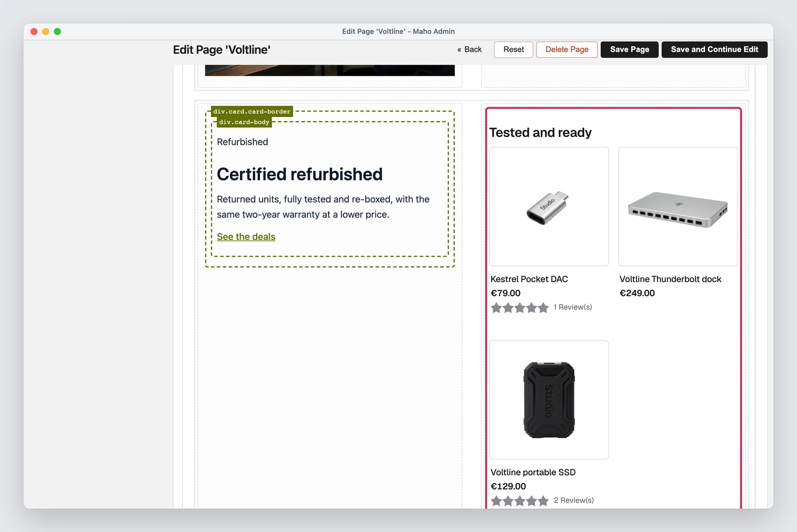Click the €129.00 price

pyautogui.click(x=508, y=486)
